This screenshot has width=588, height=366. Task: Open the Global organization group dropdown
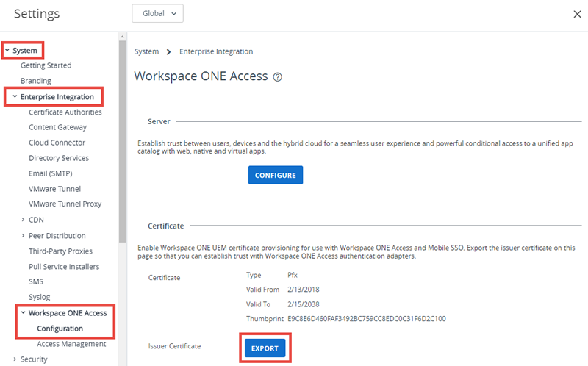(157, 13)
